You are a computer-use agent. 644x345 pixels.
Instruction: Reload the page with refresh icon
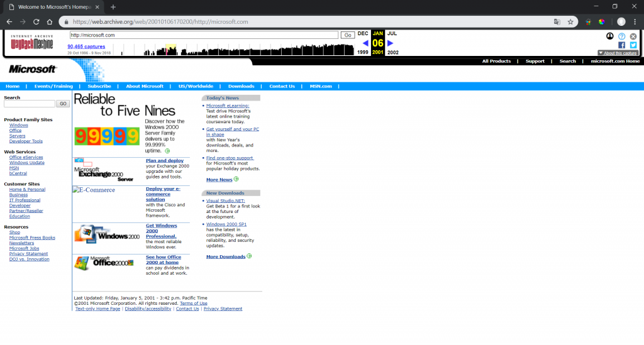(x=36, y=22)
